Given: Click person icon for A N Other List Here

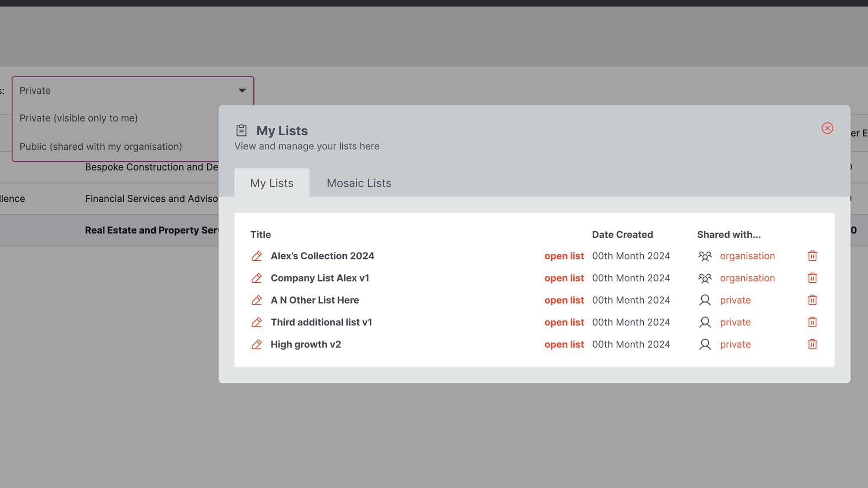Looking at the screenshot, I should coord(705,300).
